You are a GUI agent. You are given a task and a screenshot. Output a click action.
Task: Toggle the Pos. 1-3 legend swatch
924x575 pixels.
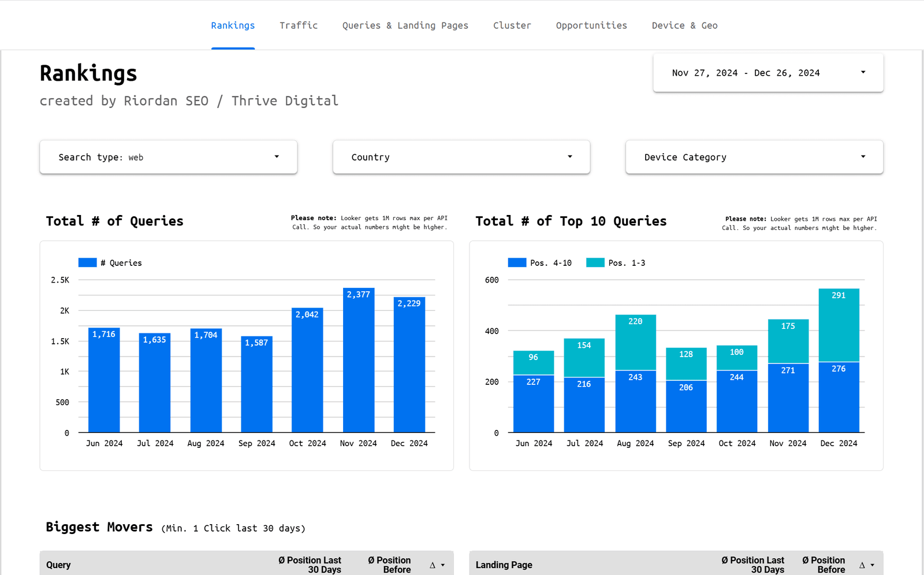[595, 262]
